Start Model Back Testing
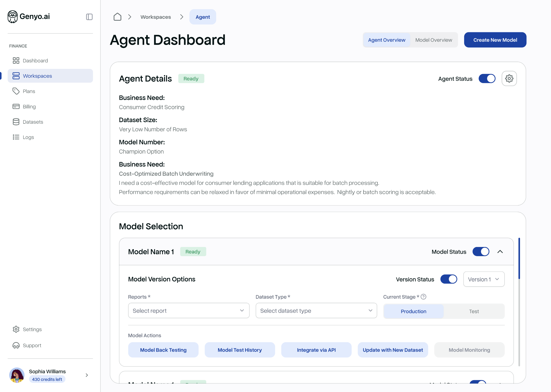This screenshot has height=392, width=551. [163, 350]
